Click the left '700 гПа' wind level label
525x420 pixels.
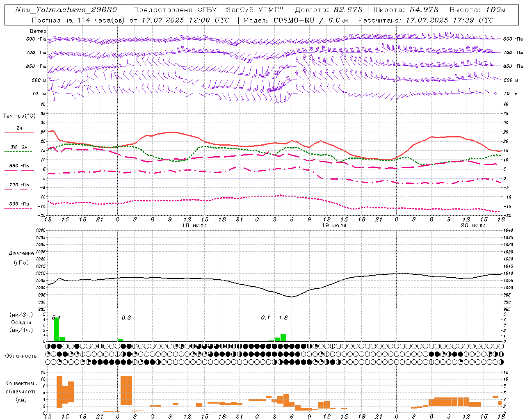(x=36, y=52)
